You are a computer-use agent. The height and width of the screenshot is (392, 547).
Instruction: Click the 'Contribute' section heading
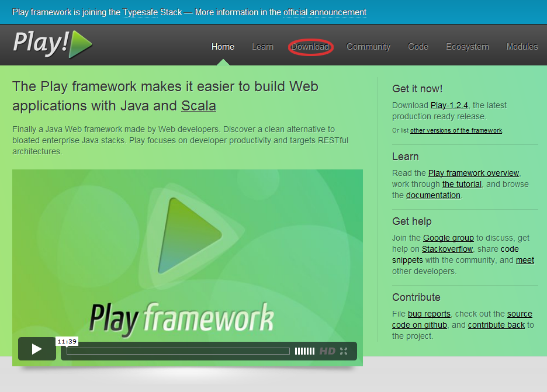point(416,297)
